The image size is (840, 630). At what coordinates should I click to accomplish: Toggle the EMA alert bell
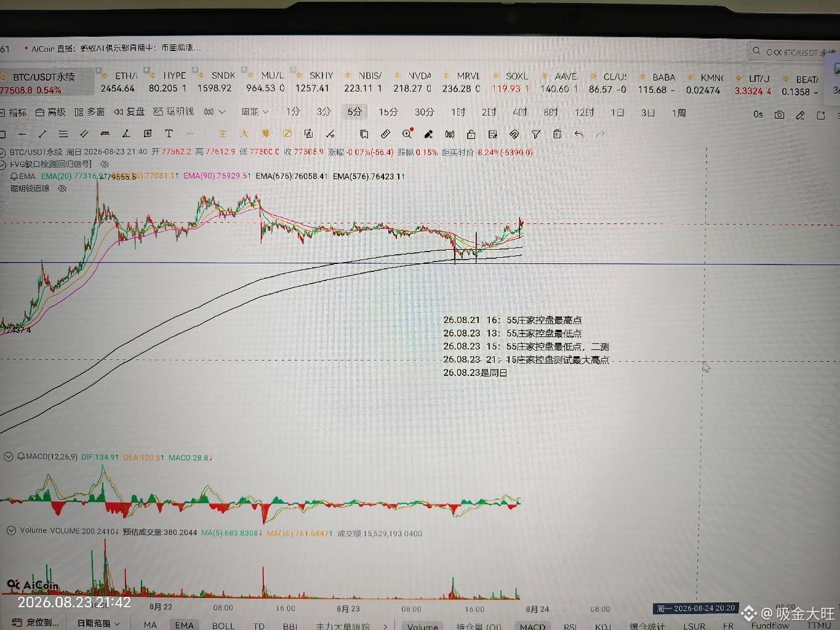pos(14,177)
